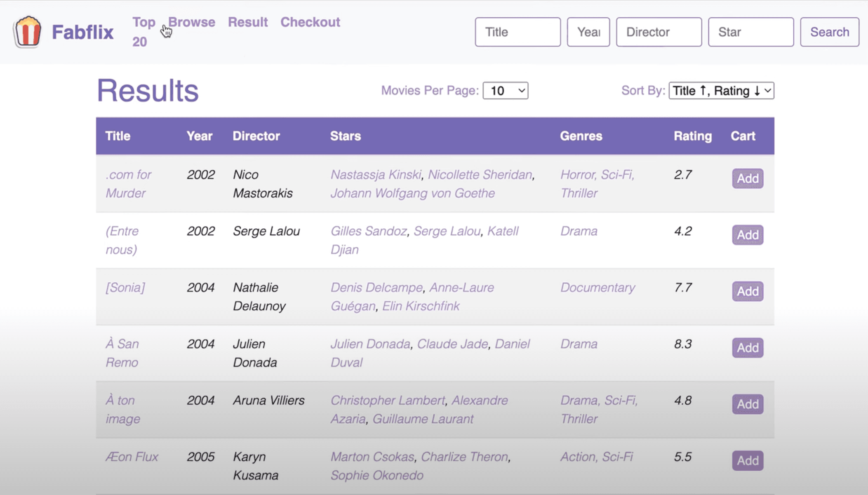The height and width of the screenshot is (495, 868).
Task: Open star Nastassja Kinski's page
Action: point(376,174)
